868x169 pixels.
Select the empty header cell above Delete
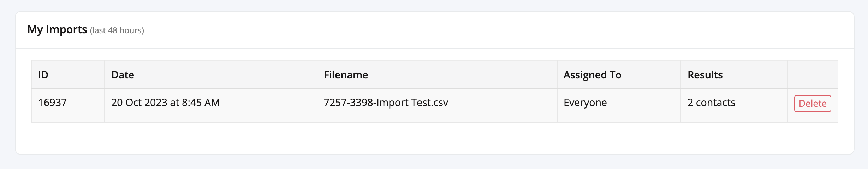coord(813,75)
